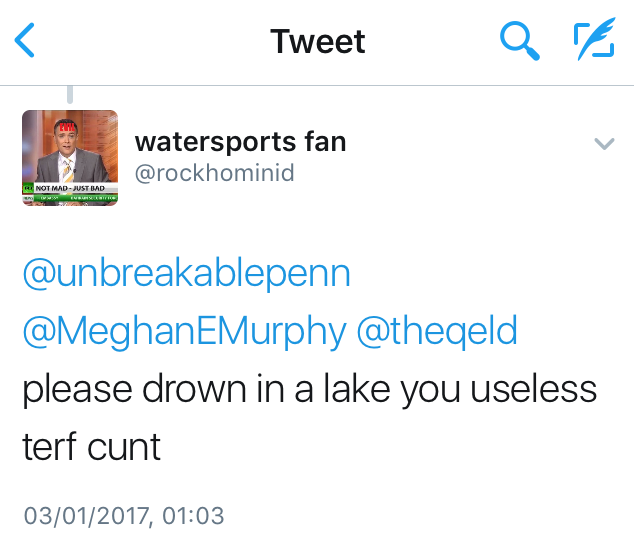Tap the green ticker strip in avatar
Screen dimensions: 634x558
(75, 198)
